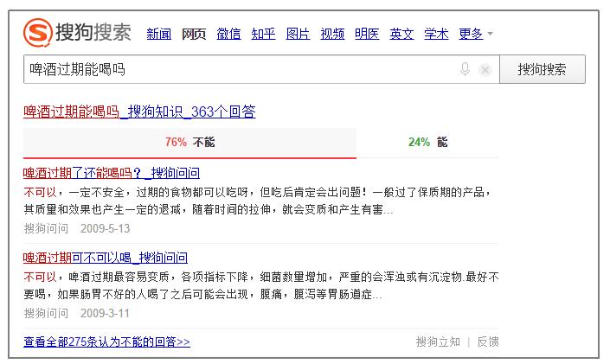Open the 微信 search category
Image resolution: width=610 pixels, height=364 pixels.
228,34
